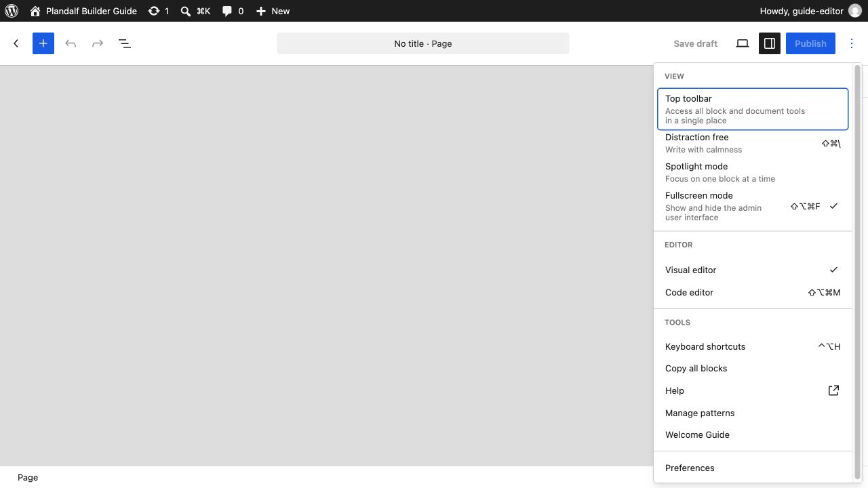Open the laptop preview view icon
The height and width of the screenshot is (488, 868).
tap(743, 43)
